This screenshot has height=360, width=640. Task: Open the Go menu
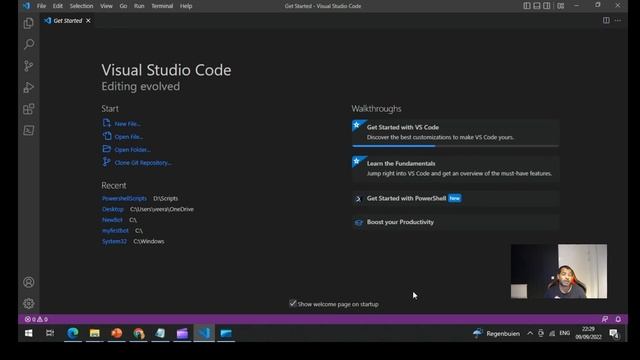click(123, 6)
